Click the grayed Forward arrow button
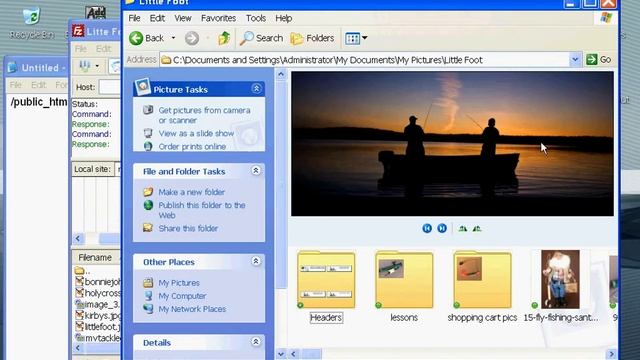Viewport: 640px width, 360px height. pos(191,38)
